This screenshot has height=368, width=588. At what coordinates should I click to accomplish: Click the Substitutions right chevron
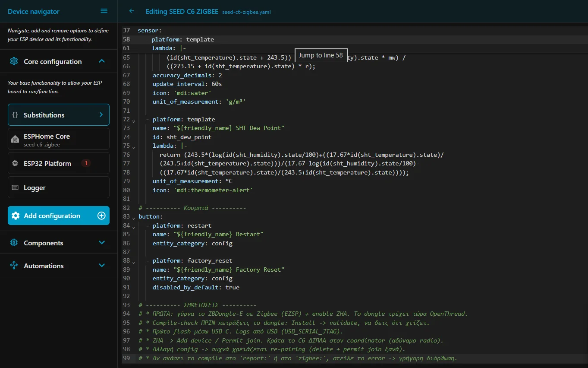click(101, 115)
